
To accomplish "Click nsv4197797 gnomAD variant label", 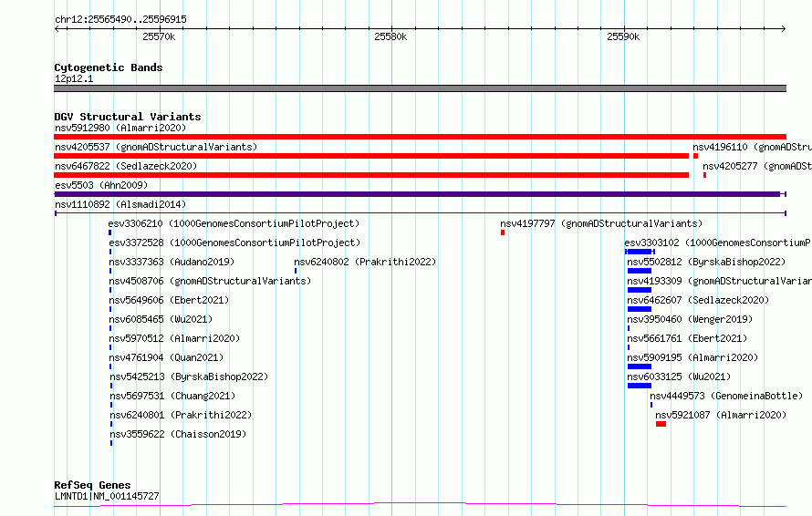I will coord(601,223).
